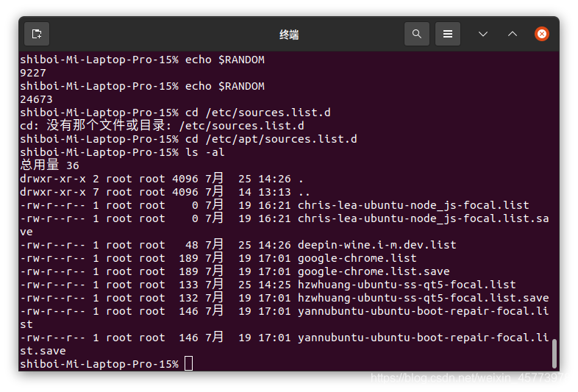Click the cursor at the last prompt

click(188, 363)
